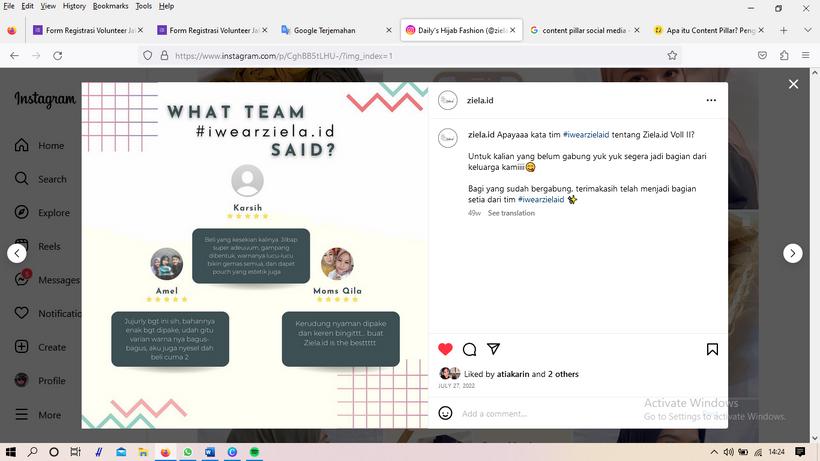Open the Search sidebar item
820x461 pixels.
[x=41, y=179]
